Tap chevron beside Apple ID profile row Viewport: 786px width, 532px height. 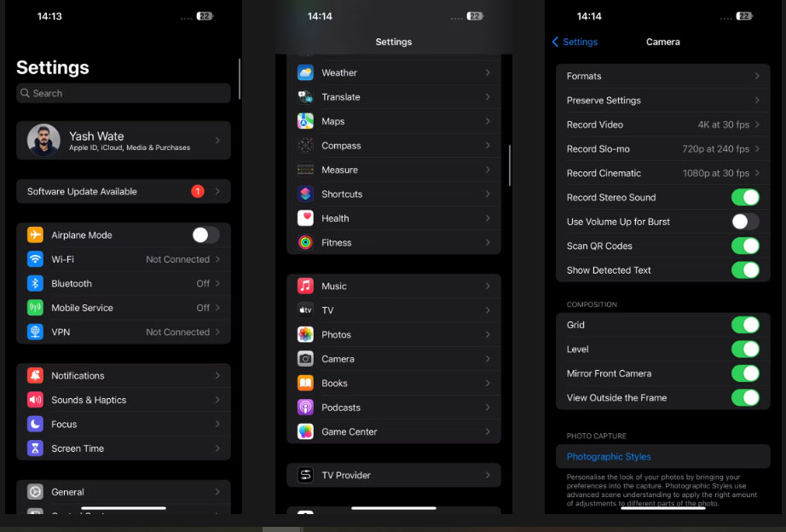217,141
